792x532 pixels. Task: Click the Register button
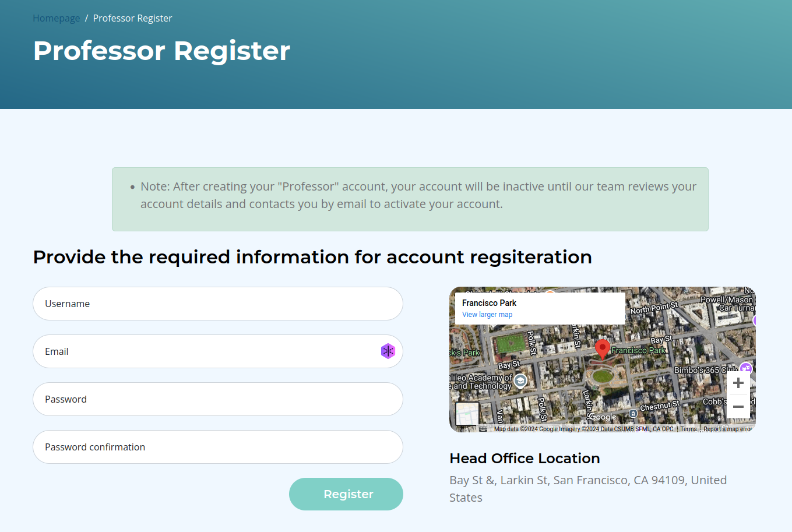(346, 494)
